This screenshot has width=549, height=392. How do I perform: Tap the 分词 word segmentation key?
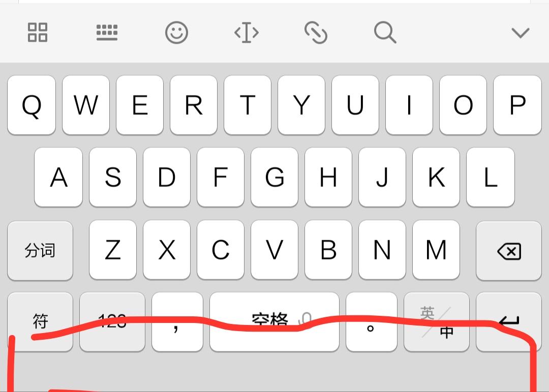40,251
